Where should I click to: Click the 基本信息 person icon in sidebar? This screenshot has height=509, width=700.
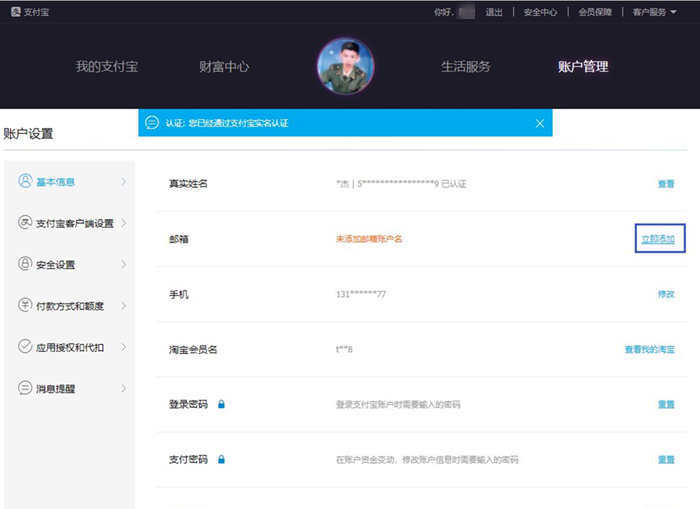point(25,181)
